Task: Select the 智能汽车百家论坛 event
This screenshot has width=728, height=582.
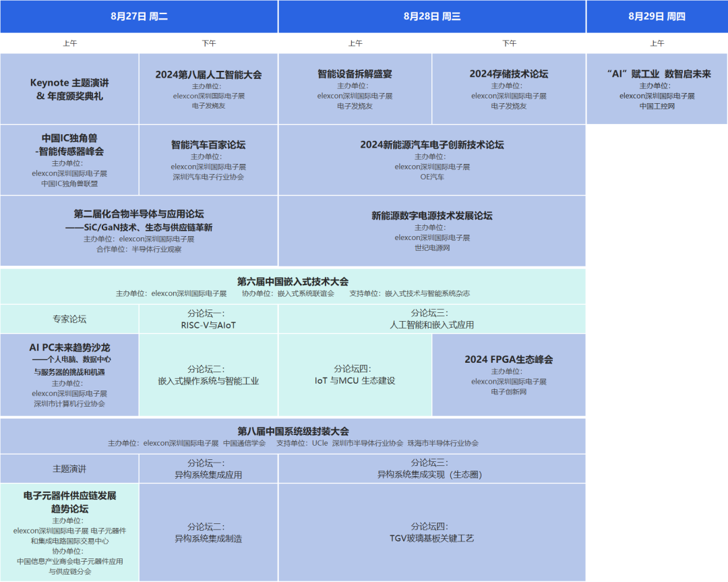Action: click(x=208, y=160)
